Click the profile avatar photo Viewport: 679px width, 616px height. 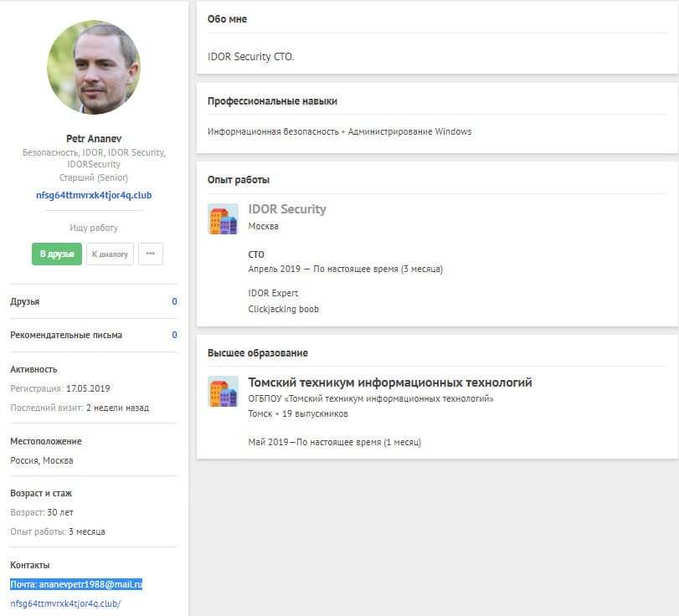click(x=94, y=67)
